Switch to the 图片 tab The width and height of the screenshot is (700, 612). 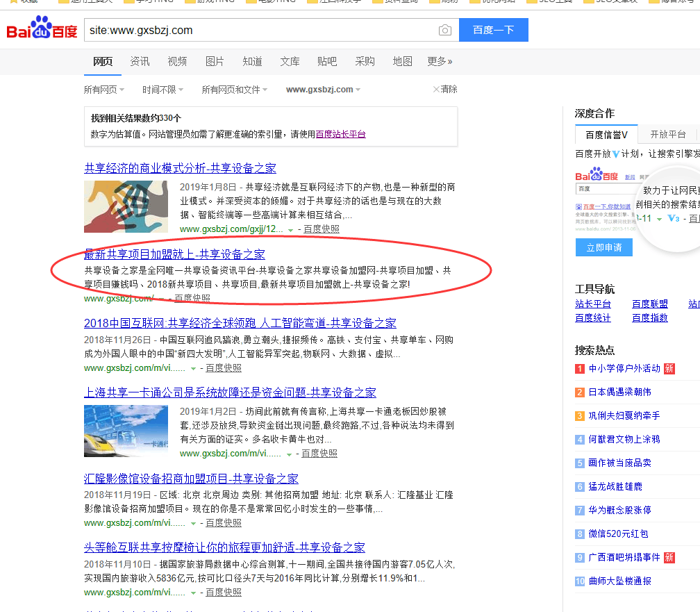pyautogui.click(x=215, y=61)
